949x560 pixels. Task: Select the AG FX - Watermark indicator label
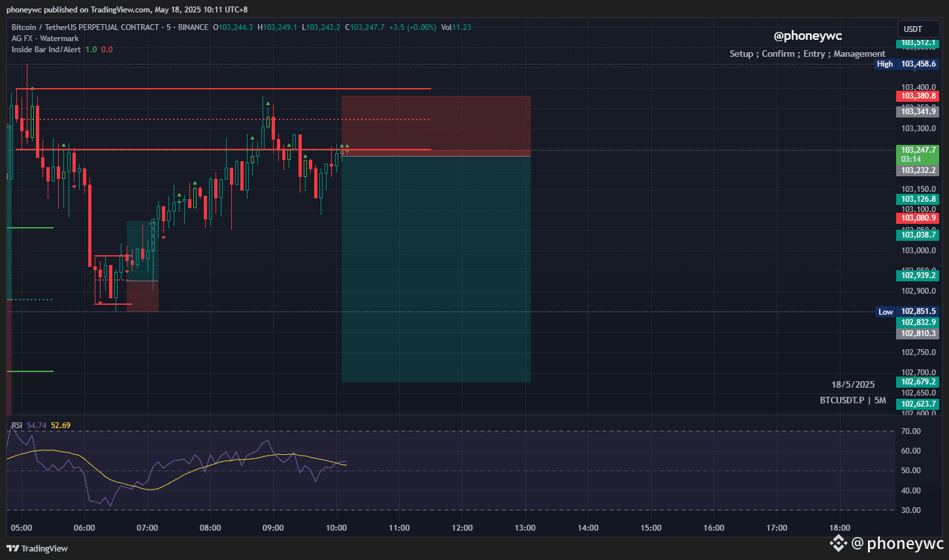click(45, 39)
